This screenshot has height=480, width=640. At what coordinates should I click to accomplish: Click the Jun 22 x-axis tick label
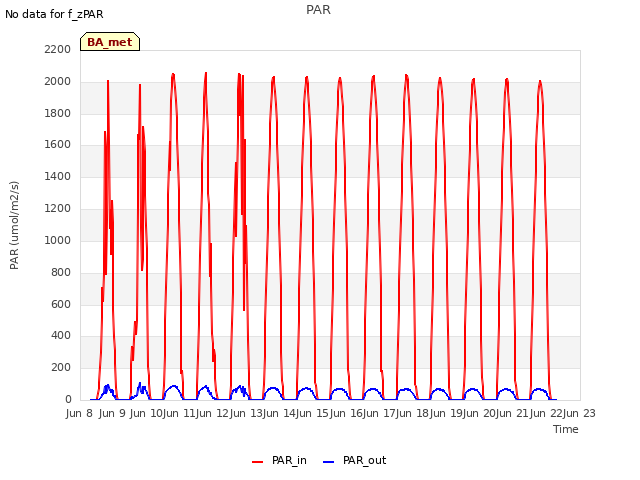pyautogui.click(x=545, y=413)
